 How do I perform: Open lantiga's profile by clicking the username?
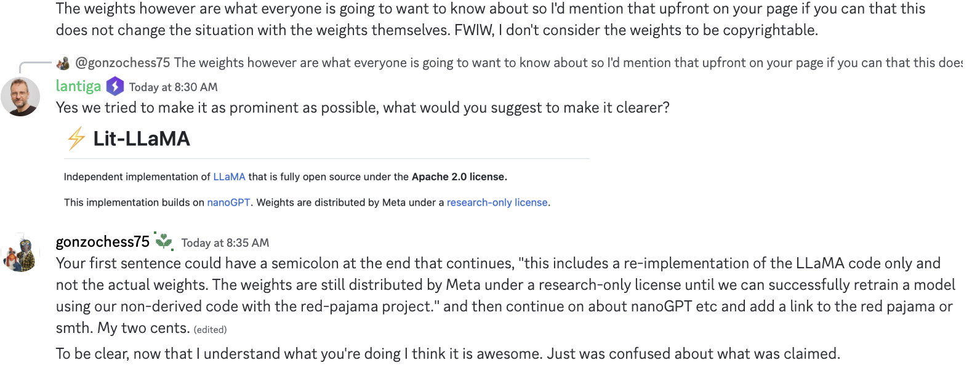tap(78, 86)
